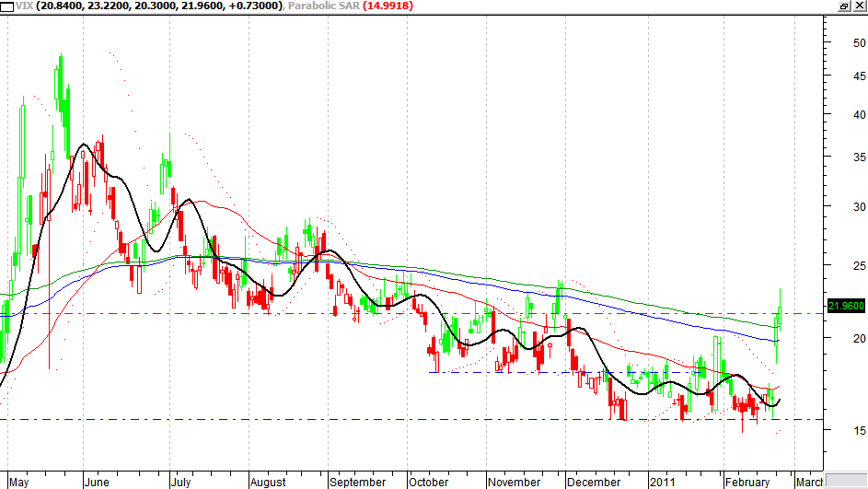Click the February label on time axis
Viewport: 868px width, 489px height.
coord(746,483)
